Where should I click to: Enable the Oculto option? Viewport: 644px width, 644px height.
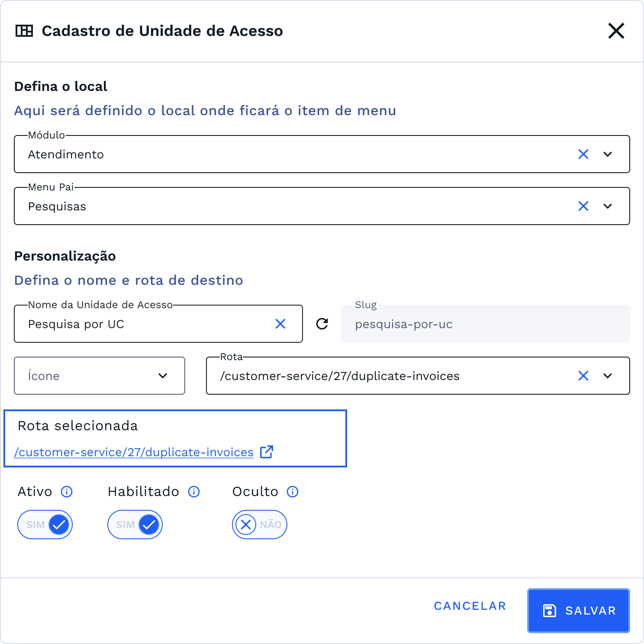click(x=259, y=524)
